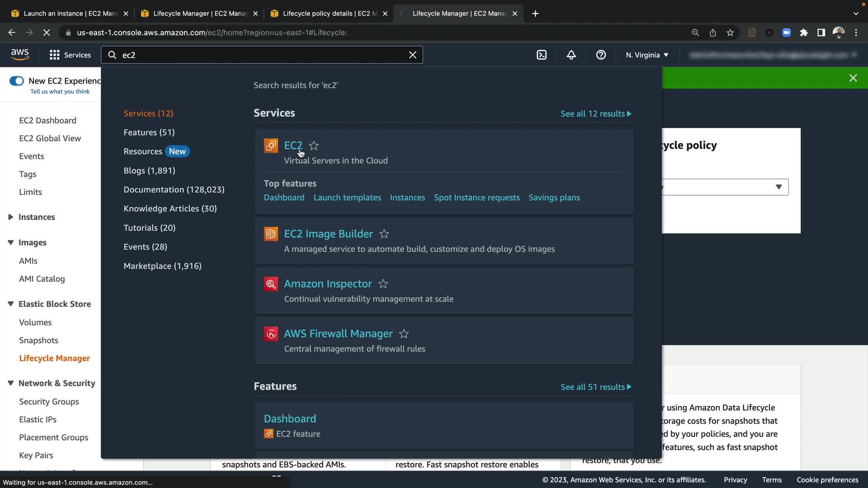Open the N. Virginia region dropdown

pyautogui.click(x=647, y=55)
